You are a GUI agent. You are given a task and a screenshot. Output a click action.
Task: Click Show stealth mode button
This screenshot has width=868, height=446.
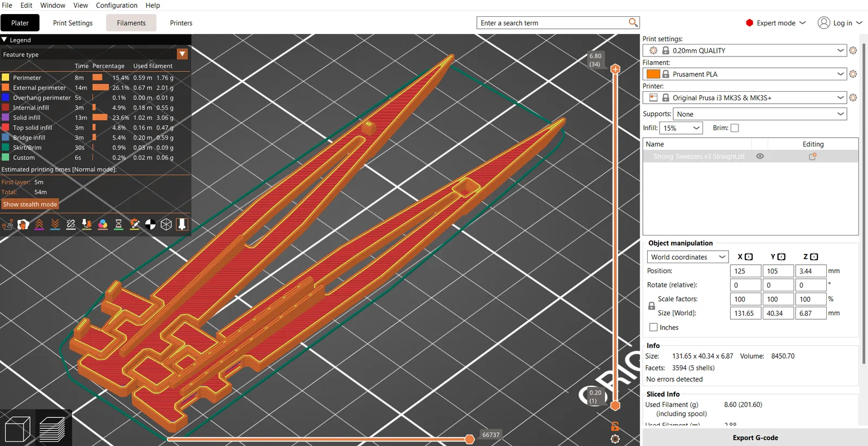point(30,204)
